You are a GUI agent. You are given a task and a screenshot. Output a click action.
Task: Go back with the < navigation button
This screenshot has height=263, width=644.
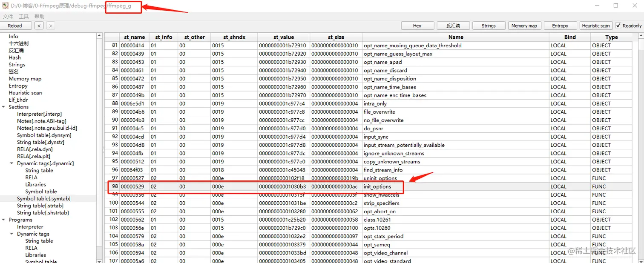click(39, 26)
